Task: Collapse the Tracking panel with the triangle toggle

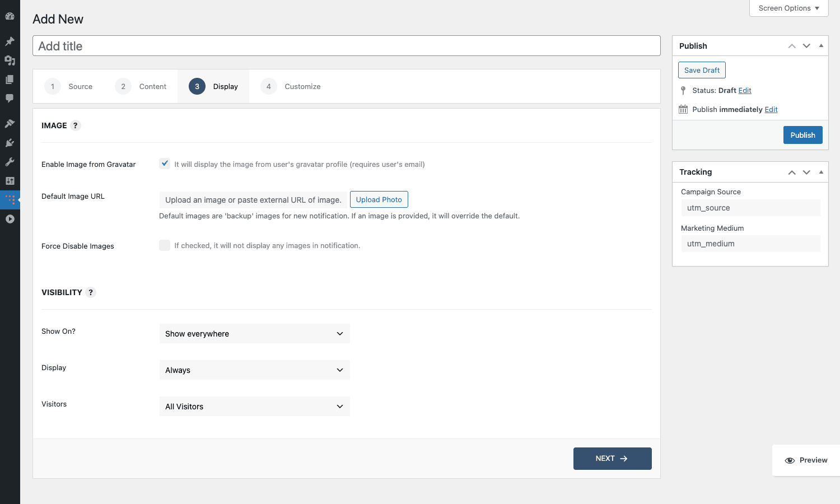Action: (821, 172)
